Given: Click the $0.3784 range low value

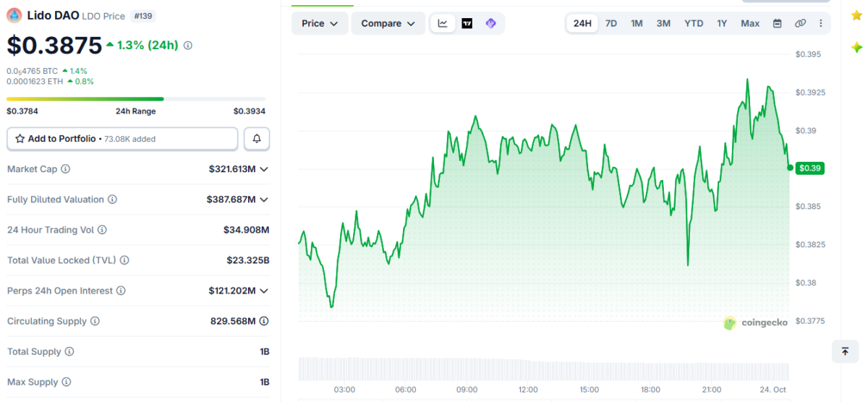Looking at the screenshot, I should 22,111.
